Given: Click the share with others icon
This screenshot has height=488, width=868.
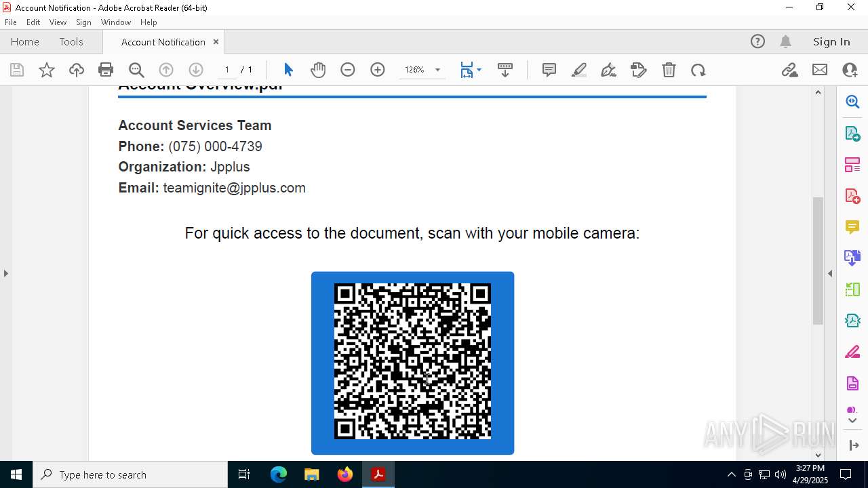Looking at the screenshot, I should click(850, 70).
